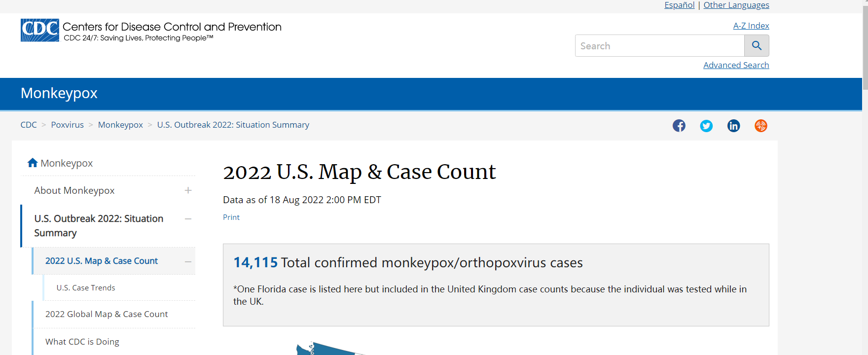Click the Print link
Screen dimensions: 868x355
click(231, 217)
